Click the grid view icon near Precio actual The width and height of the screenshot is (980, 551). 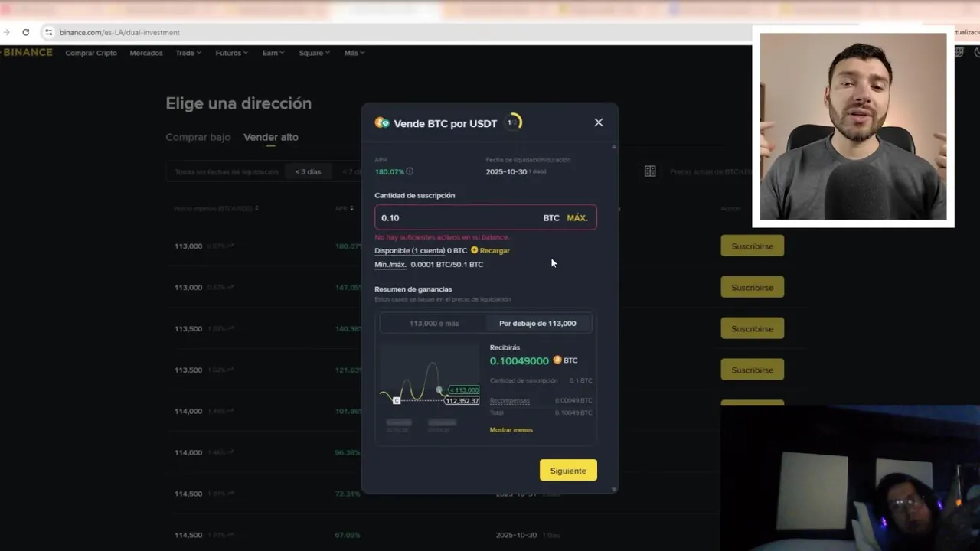pos(650,171)
